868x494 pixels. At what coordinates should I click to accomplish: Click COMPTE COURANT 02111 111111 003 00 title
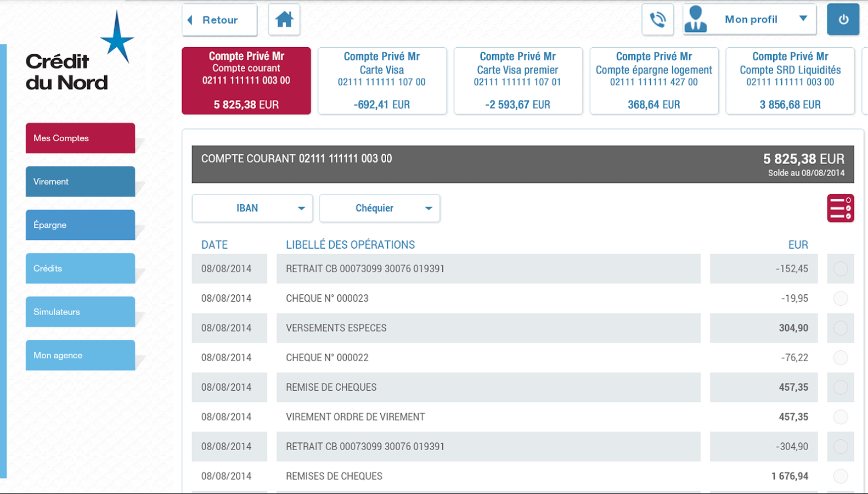(297, 159)
